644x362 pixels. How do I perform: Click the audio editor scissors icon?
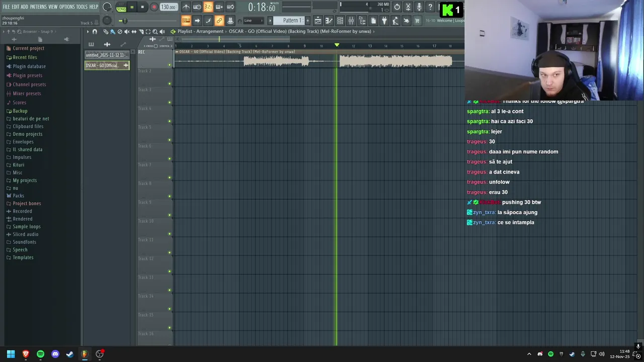pyautogui.click(x=408, y=7)
